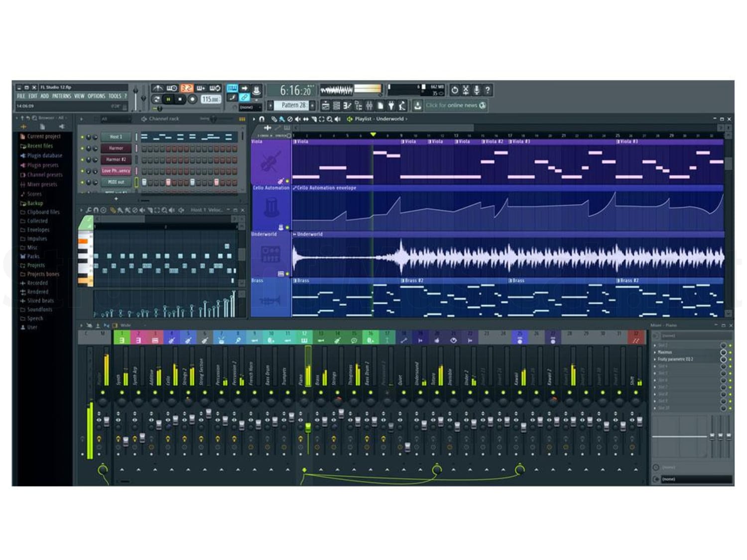Arm the round record button

pos(192,100)
